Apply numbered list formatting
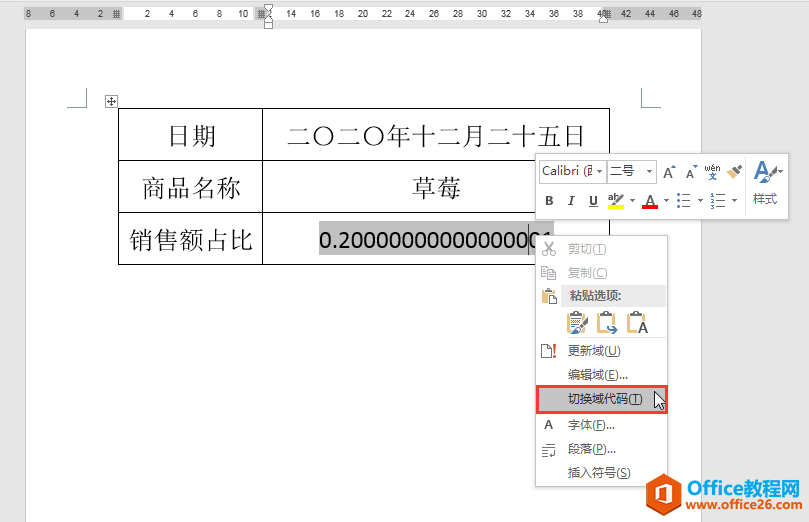 718,201
